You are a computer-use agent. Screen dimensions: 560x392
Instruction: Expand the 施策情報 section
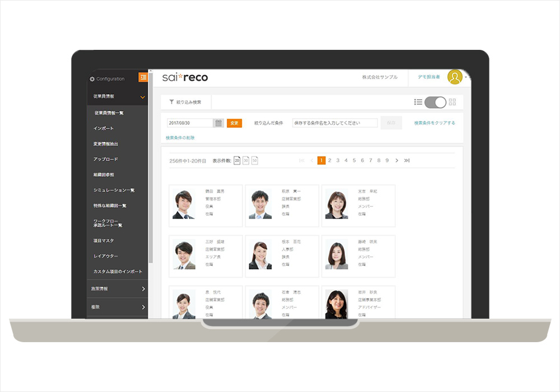143,289
